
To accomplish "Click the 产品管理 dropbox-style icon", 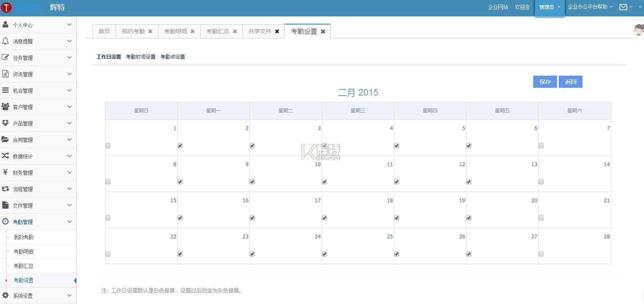I will point(5,123).
